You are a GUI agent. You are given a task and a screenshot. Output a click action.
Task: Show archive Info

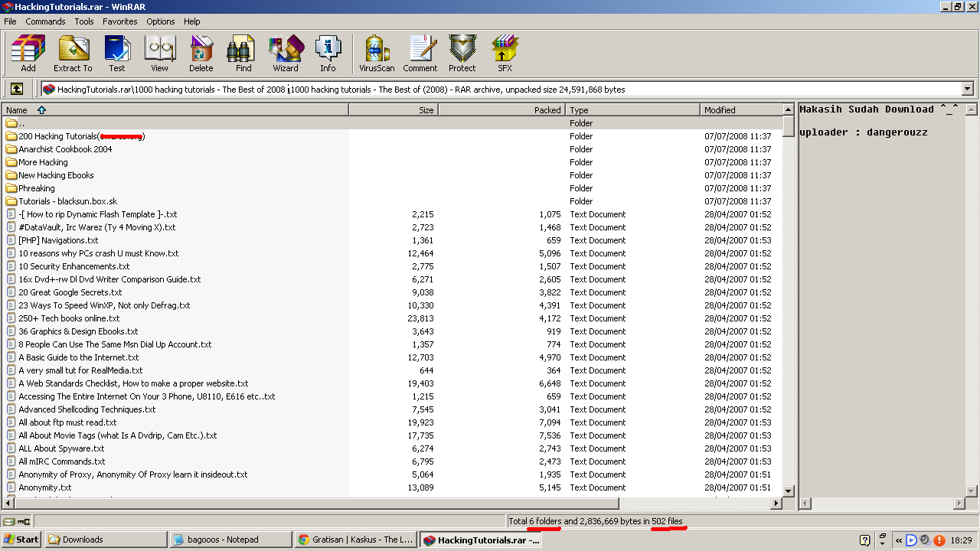328,54
